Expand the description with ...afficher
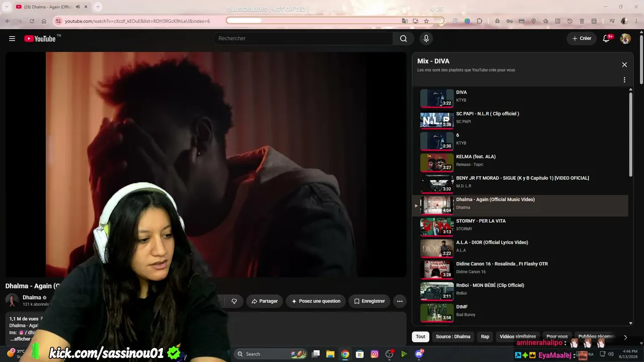Screen dimensions: 644x362 pyautogui.click(x=20, y=339)
